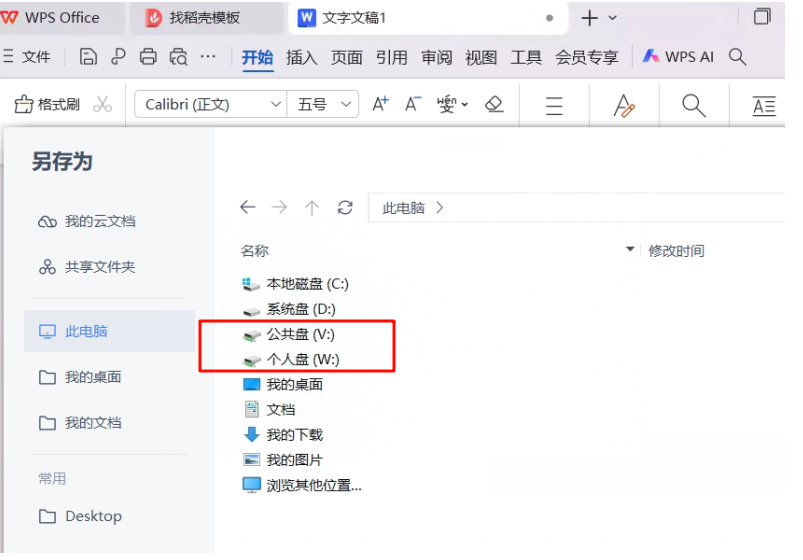
Task: Switch to the 插入 ribbon tab
Action: (302, 57)
